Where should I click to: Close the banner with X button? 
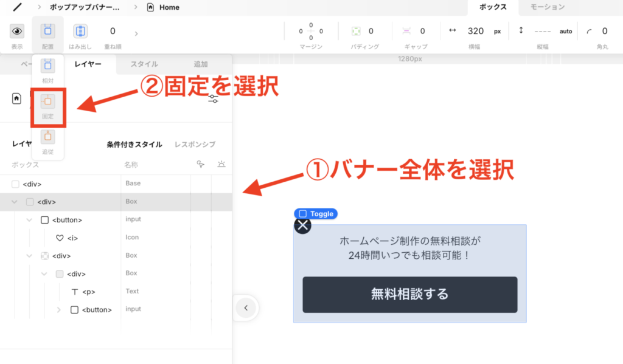click(302, 226)
